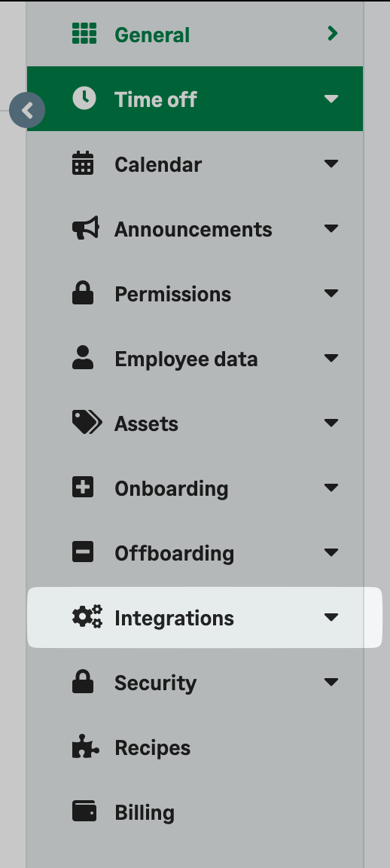Click the Assets tags icon
This screenshot has width=390, height=868.
pyautogui.click(x=87, y=423)
